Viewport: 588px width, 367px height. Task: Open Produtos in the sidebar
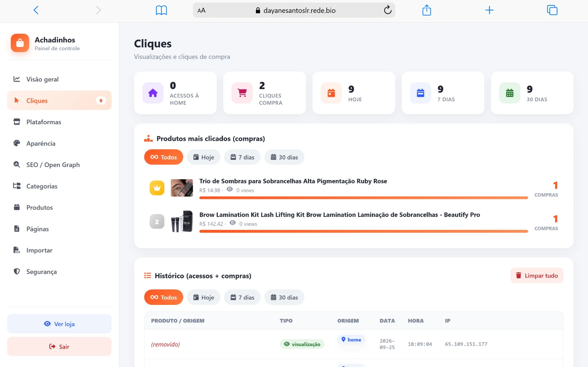click(59, 207)
